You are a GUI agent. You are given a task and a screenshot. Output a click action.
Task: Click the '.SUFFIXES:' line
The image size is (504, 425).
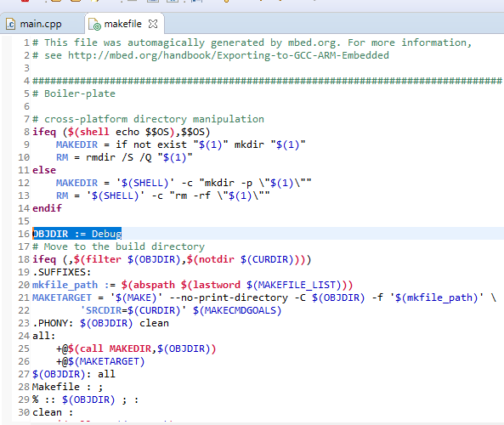coord(62,272)
